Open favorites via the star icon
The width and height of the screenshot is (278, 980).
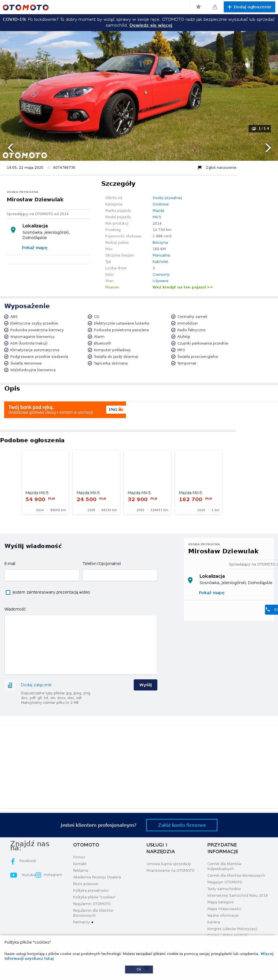point(198,7)
